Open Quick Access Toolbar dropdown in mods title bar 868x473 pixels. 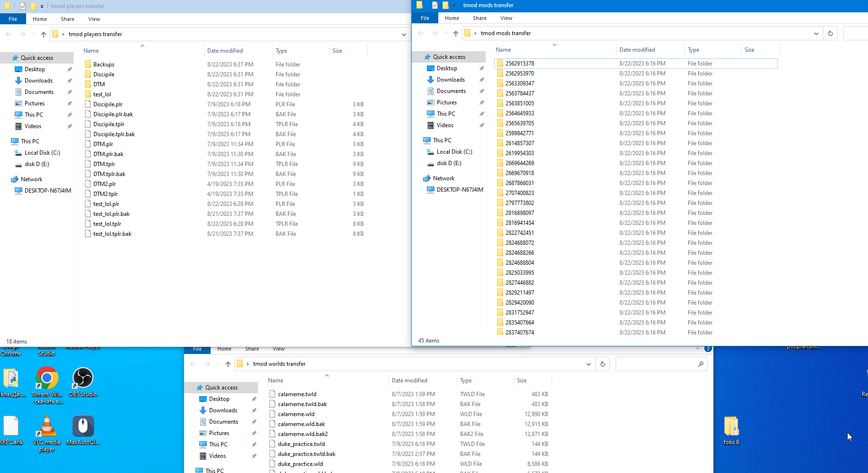point(454,5)
